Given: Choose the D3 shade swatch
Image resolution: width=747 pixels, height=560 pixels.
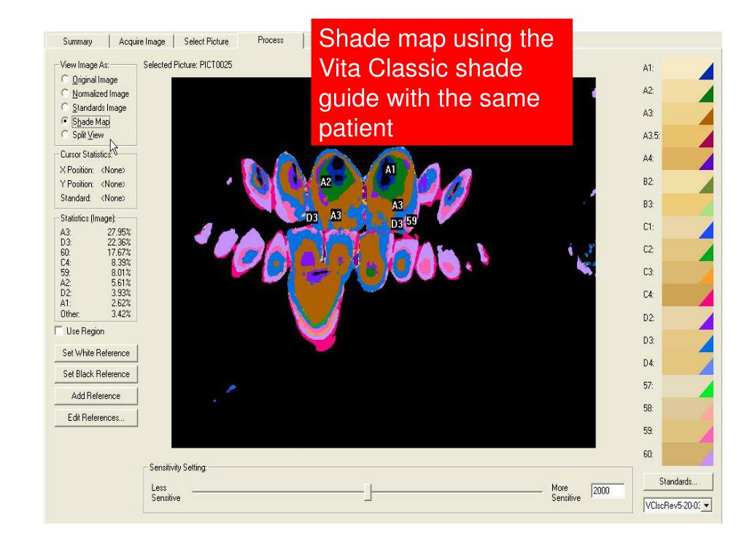Looking at the screenshot, I should [x=687, y=341].
